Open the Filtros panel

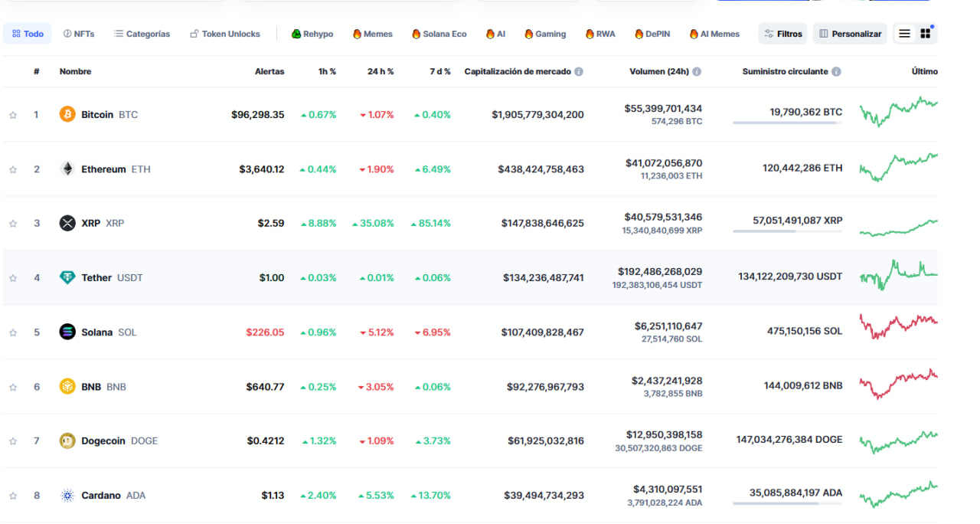coord(782,34)
